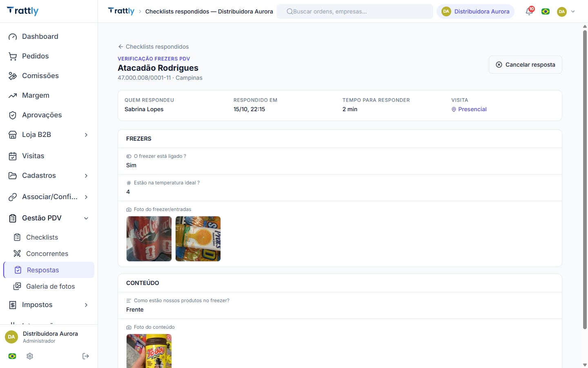Click the Trattly breadcrumb logo

[121, 11]
